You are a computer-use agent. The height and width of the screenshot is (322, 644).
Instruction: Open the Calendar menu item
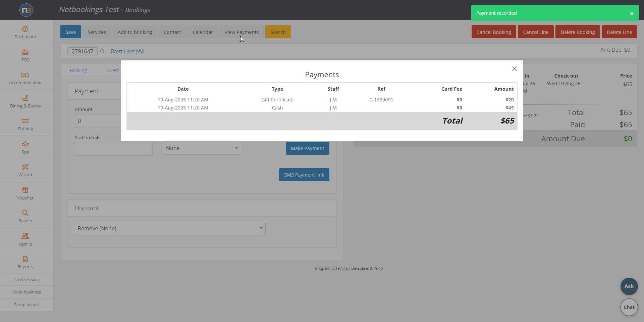point(203,32)
